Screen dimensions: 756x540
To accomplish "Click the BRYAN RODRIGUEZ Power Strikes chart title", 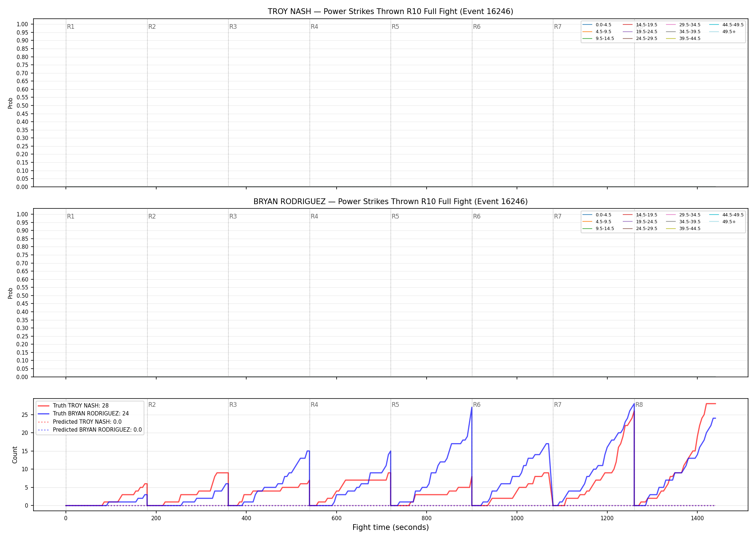I will point(391,202).
